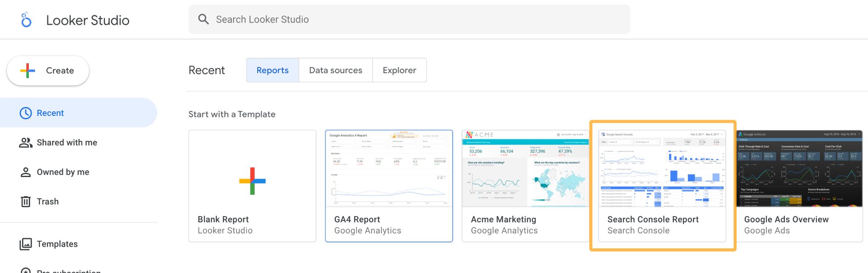The image size is (868, 273).
Task: Open Trash in the sidebar
Action: click(x=78, y=201)
